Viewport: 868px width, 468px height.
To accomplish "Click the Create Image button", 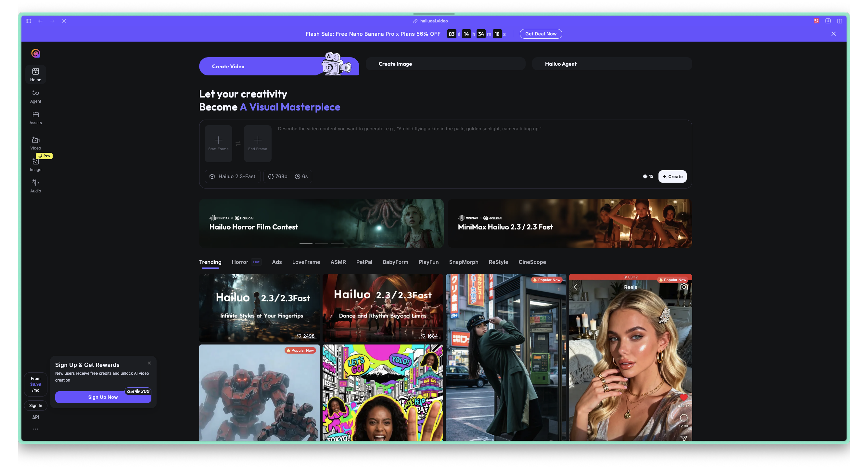I will (445, 64).
